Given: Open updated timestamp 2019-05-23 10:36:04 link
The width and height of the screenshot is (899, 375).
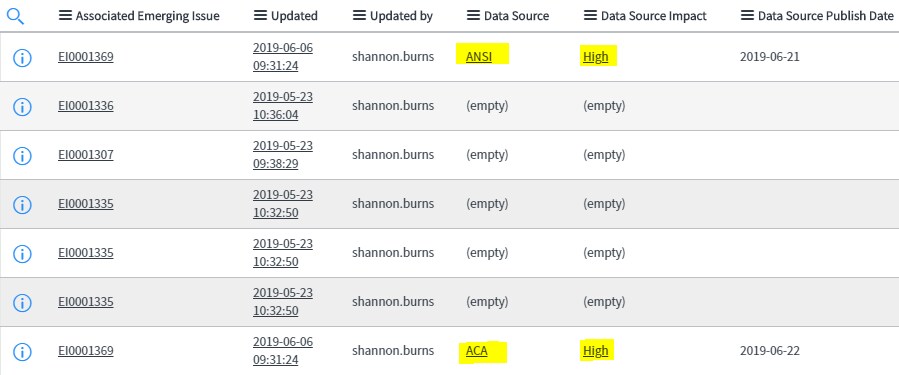Looking at the screenshot, I should point(283,106).
